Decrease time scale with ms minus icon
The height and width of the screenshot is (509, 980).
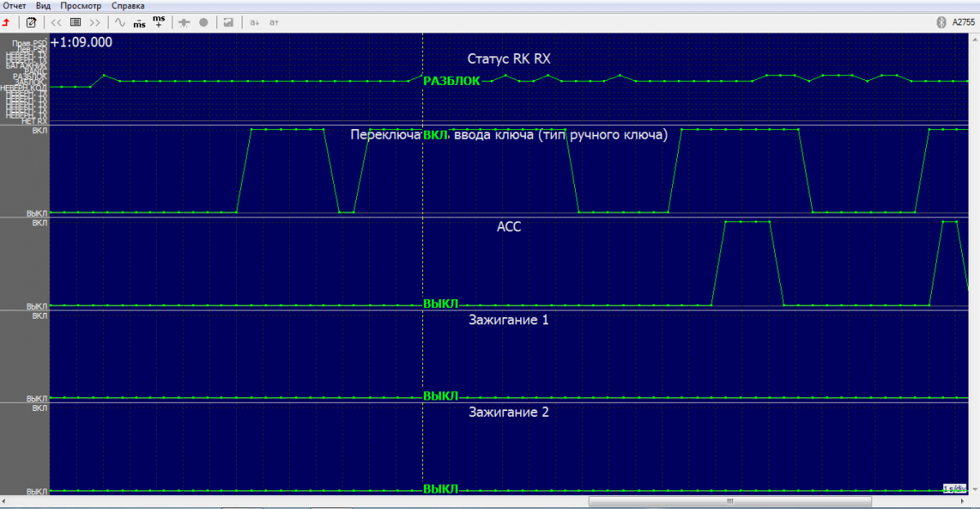tap(140, 22)
